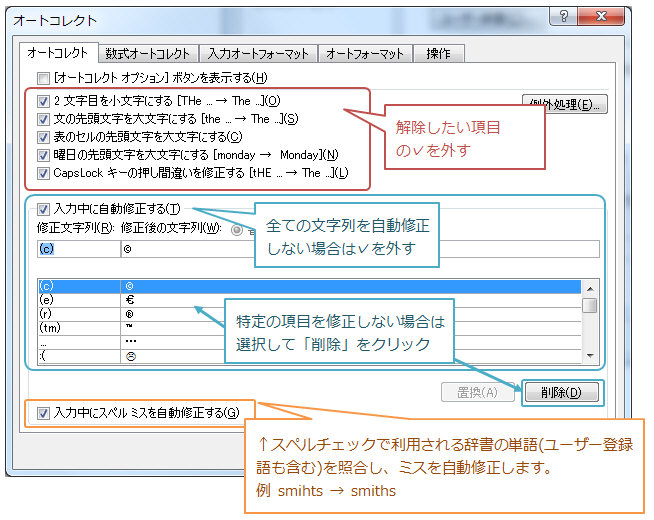Toggle 曜日の先頭文字を大文字にする checkbox
The height and width of the screenshot is (520, 654).
point(43,155)
